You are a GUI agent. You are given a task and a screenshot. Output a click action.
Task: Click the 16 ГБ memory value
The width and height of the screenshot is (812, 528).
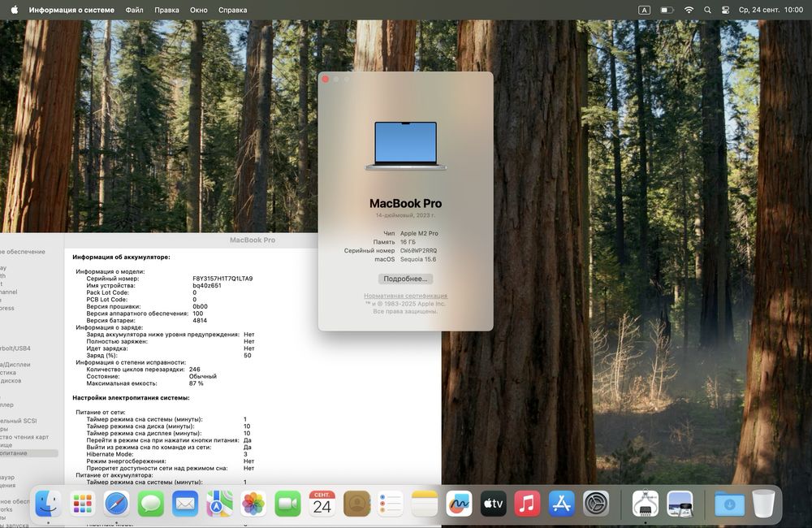coord(408,242)
